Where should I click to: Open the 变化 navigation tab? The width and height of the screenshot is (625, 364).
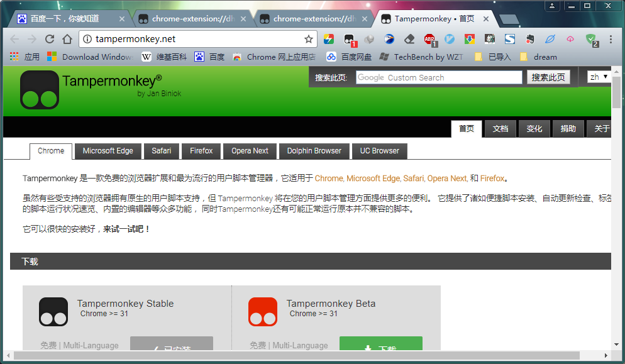(x=534, y=129)
